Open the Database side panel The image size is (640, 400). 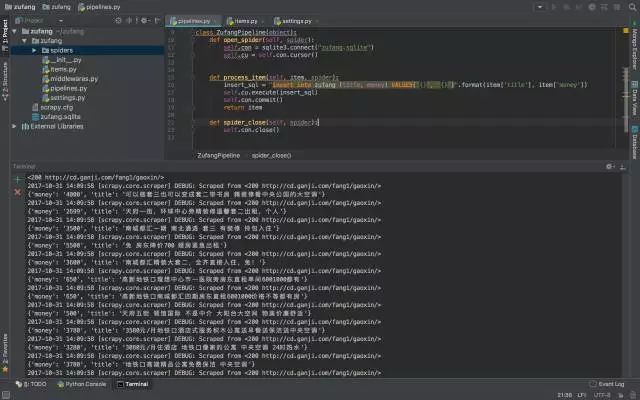pyautogui.click(x=635, y=142)
